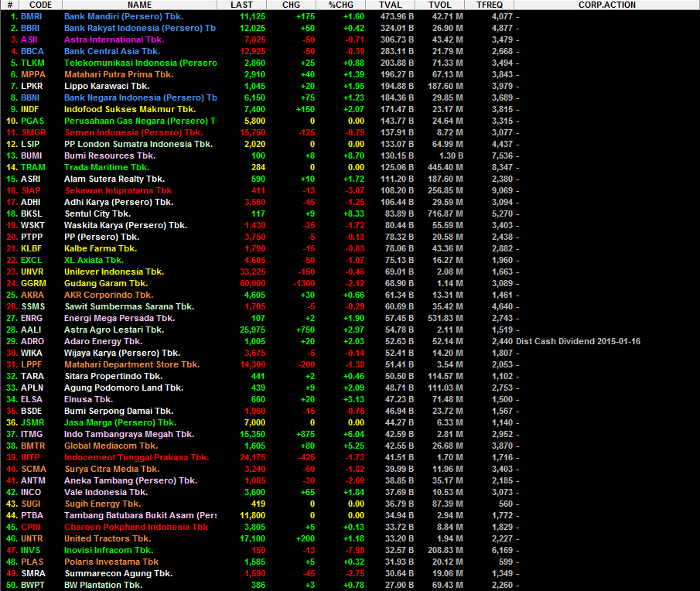Select stock code ASII

(29, 39)
